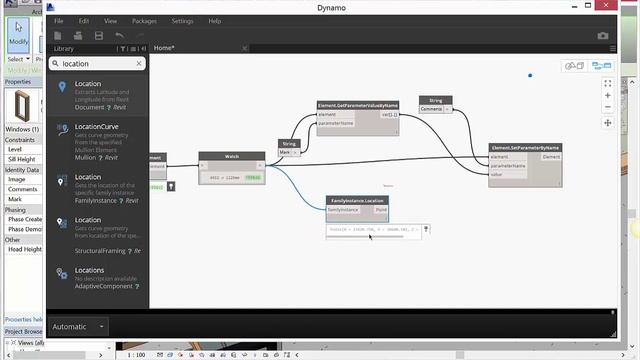
Task: Open the Settings menu
Action: pyautogui.click(x=182, y=21)
